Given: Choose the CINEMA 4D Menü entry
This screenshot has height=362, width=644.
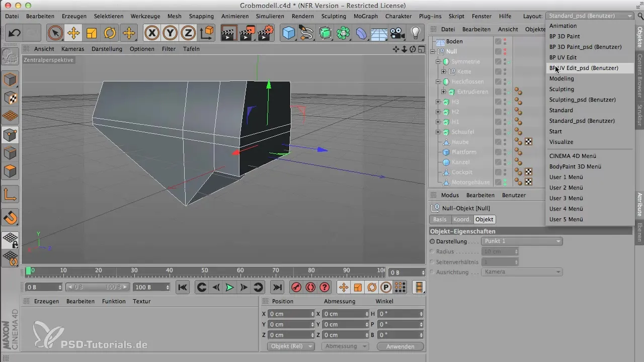Looking at the screenshot, I should click(x=590, y=156).
